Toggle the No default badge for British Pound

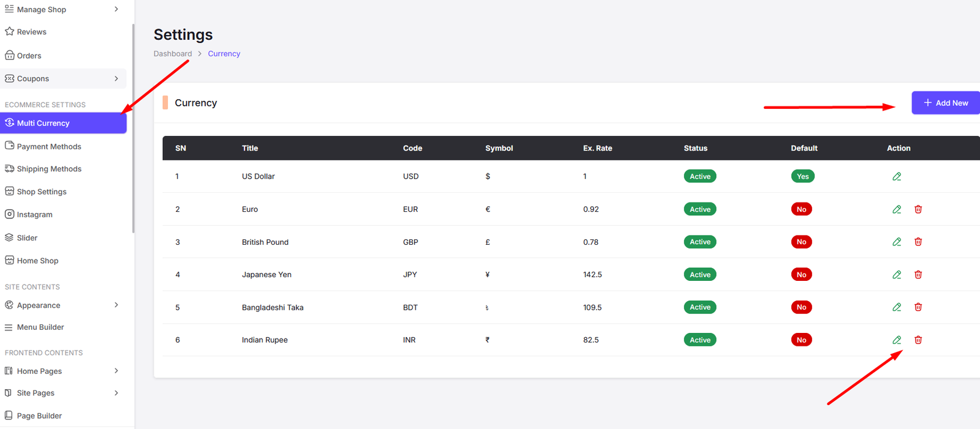pyautogui.click(x=801, y=242)
